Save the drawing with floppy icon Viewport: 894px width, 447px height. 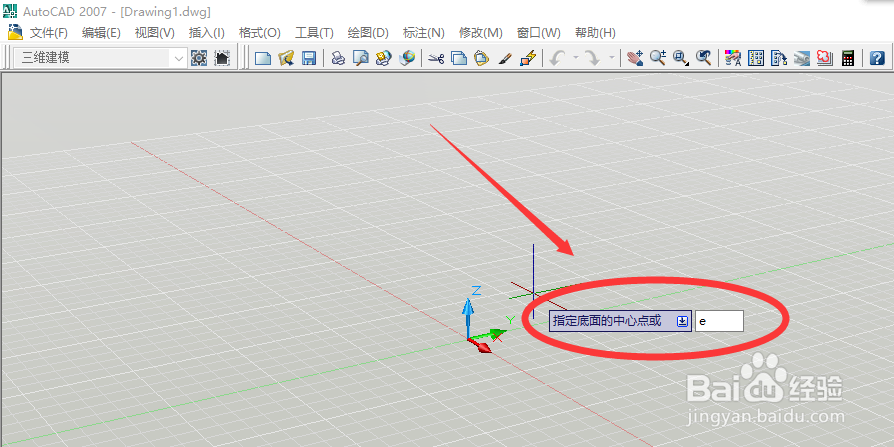pos(308,58)
